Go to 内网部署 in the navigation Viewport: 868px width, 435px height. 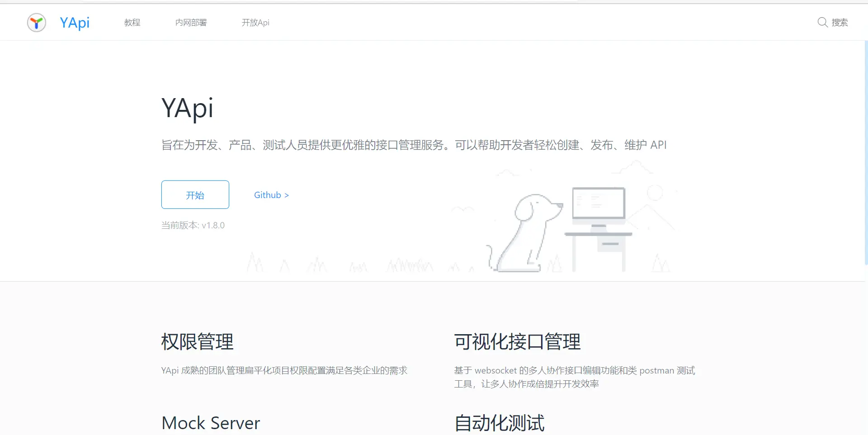[x=191, y=23]
